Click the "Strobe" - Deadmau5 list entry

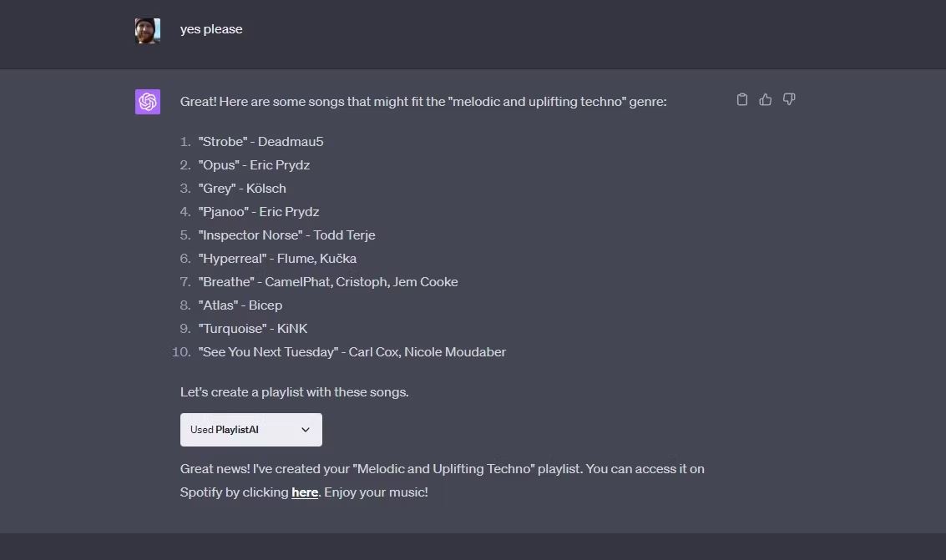point(261,142)
